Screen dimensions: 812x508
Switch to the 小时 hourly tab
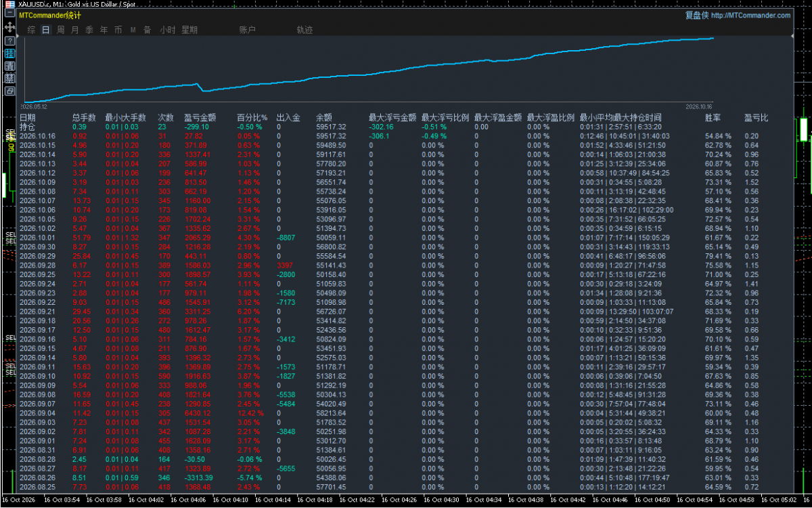[167, 30]
